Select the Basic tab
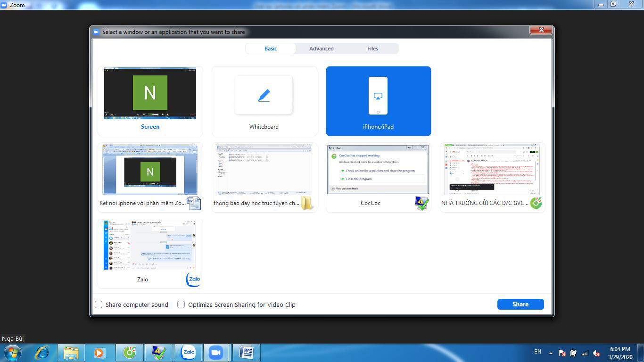The image size is (644, 362). pyautogui.click(x=271, y=49)
